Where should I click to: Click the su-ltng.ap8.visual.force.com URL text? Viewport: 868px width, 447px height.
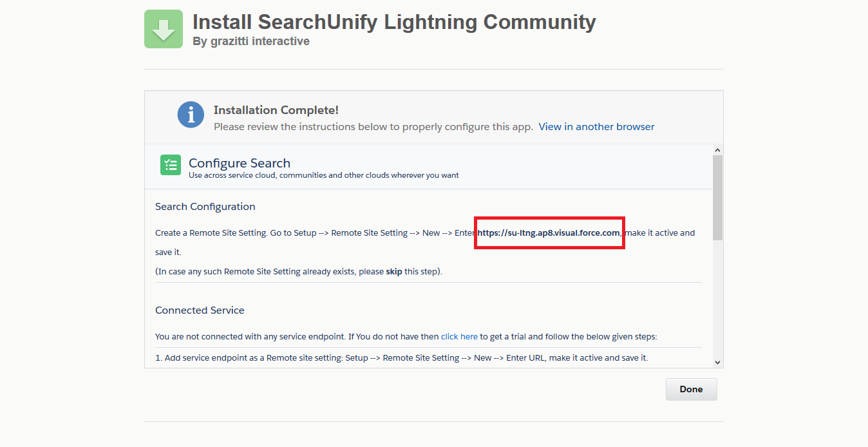point(549,233)
